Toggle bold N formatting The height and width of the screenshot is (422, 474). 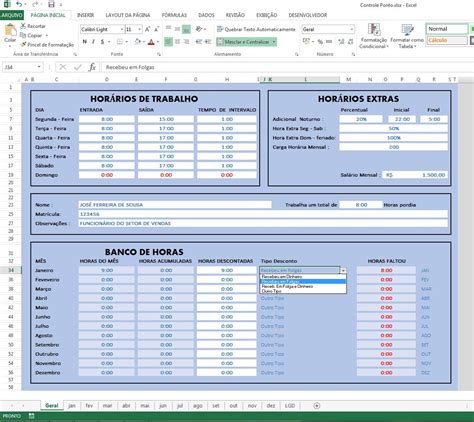click(85, 42)
